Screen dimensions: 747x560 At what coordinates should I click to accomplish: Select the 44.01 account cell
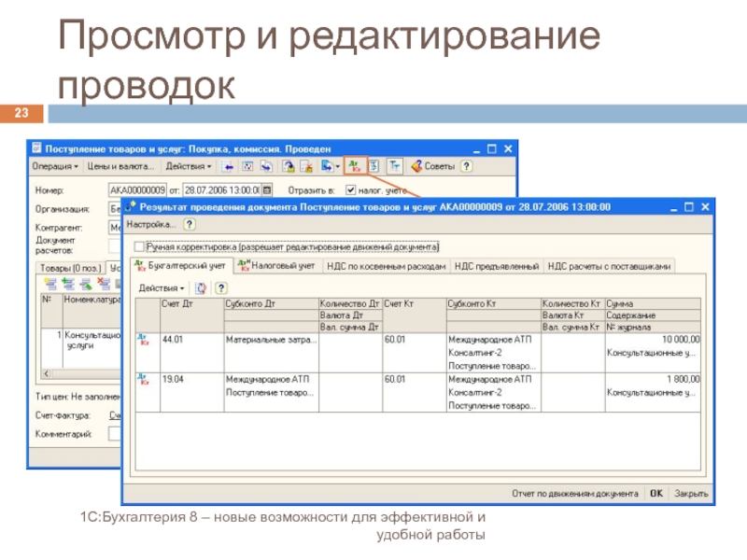click(192, 353)
